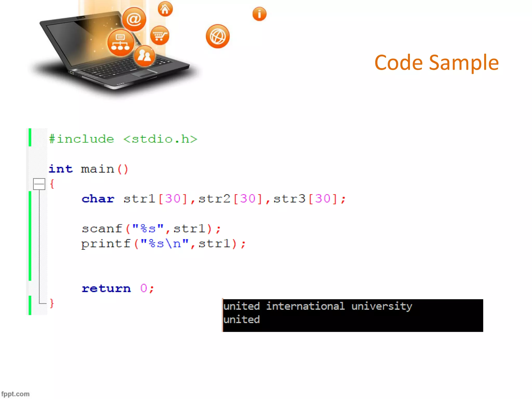Click the orange network sitemap icon
The height and width of the screenshot is (399, 532).
click(121, 43)
